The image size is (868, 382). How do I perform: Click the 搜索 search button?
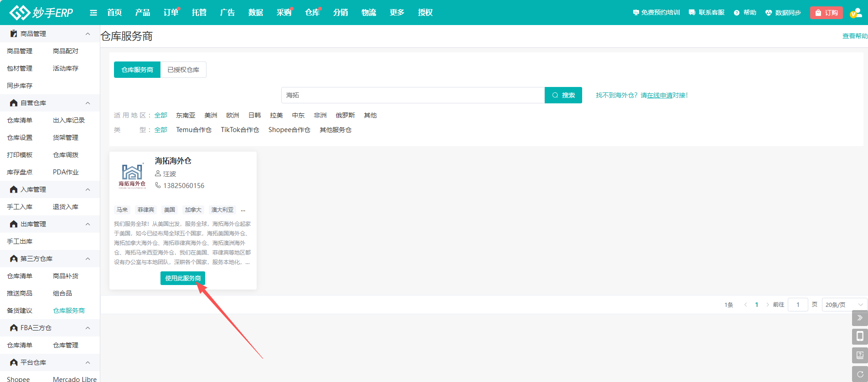point(563,95)
